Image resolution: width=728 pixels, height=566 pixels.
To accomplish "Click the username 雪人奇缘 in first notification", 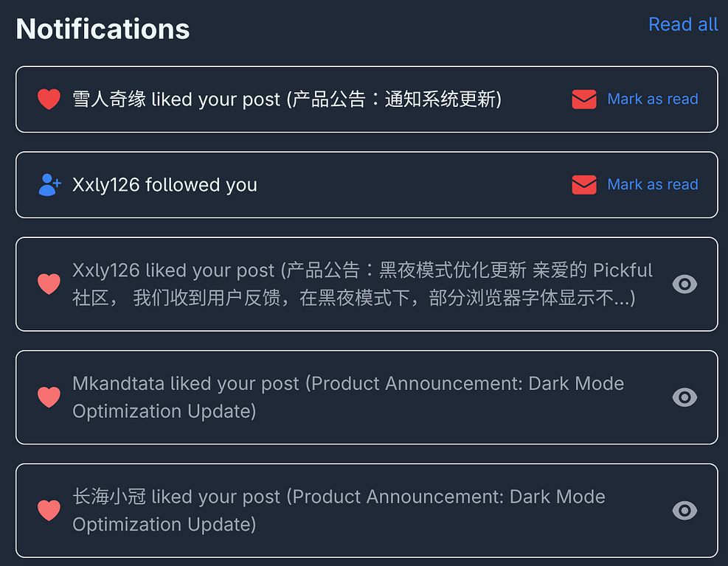I will click(x=109, y=99).
